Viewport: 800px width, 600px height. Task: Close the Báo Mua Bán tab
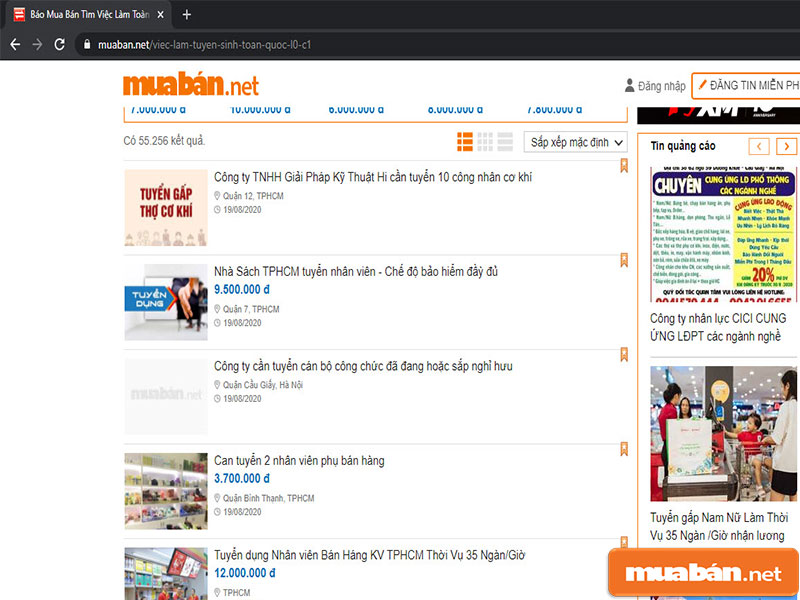tap(160, 15)
